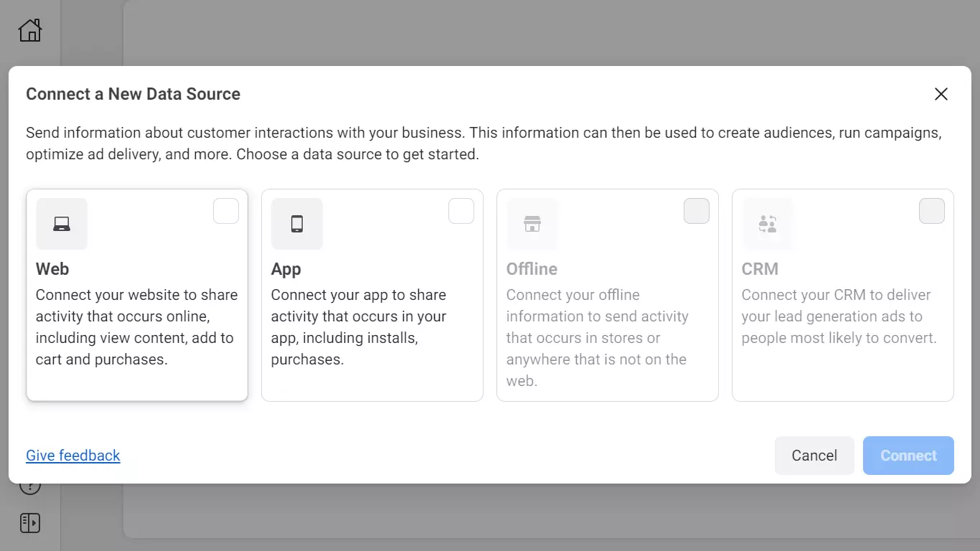
Task: Click the "App" card heading
Action: (x=286, y=269)
